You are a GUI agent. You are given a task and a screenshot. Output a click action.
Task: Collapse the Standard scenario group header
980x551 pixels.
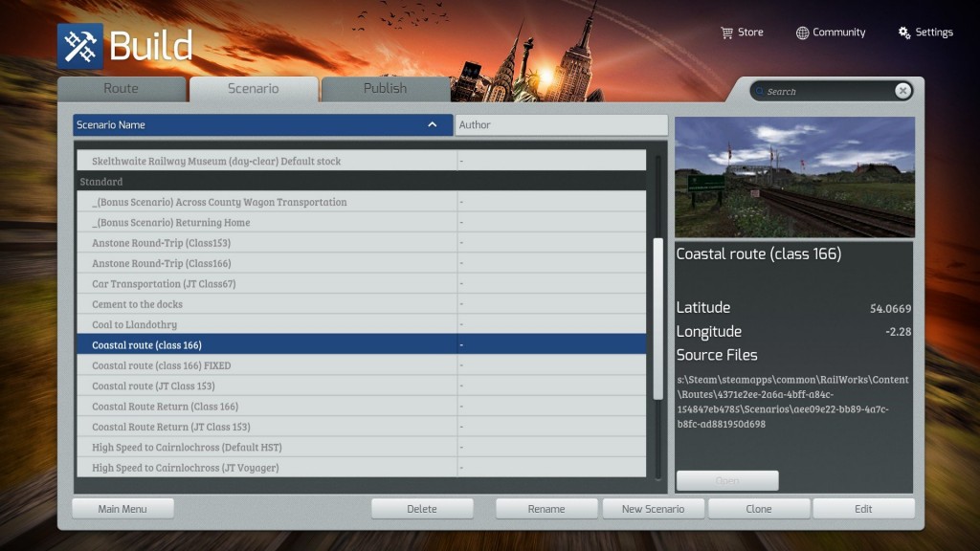click(x=101, y=182)
